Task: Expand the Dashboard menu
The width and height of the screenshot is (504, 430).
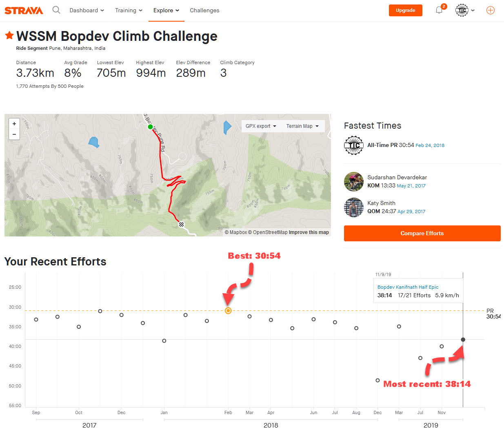Action: 87,10
